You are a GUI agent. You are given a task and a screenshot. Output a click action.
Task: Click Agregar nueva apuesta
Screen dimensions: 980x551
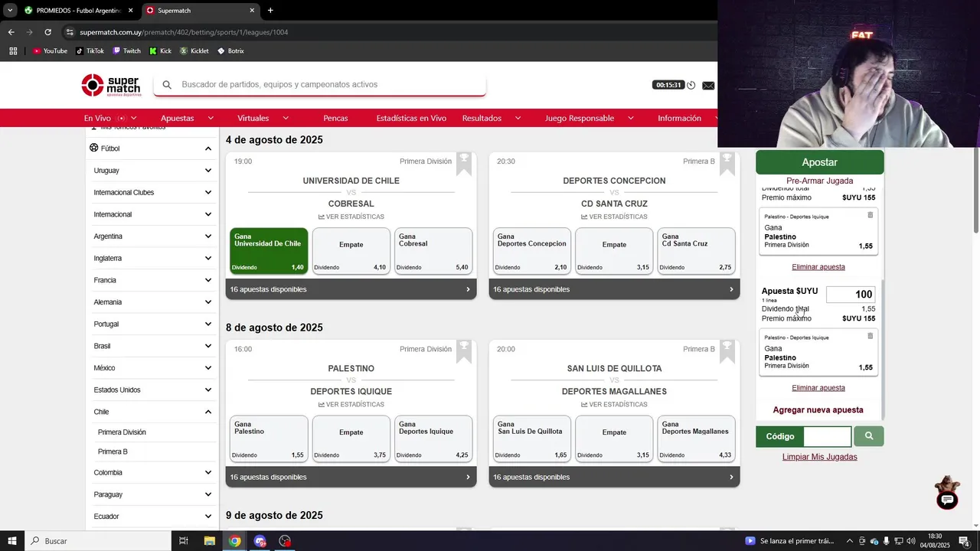(x=818, y=410)
